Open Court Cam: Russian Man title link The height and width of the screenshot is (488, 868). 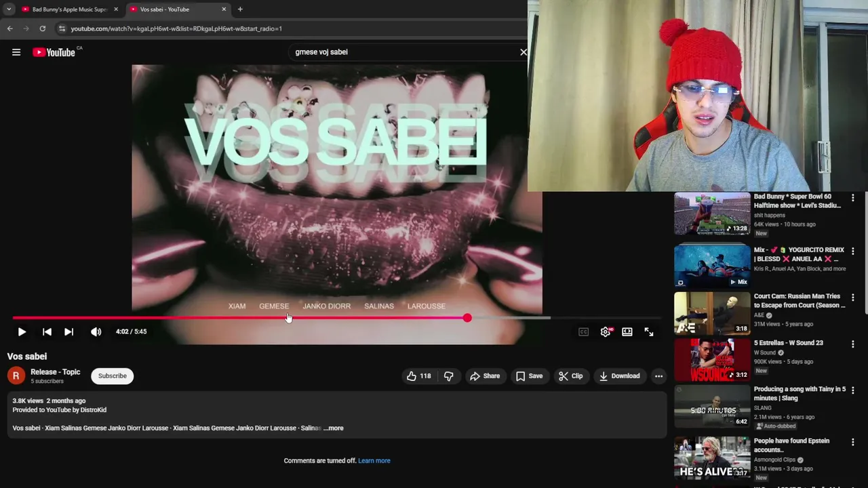(x=800, y=301)
